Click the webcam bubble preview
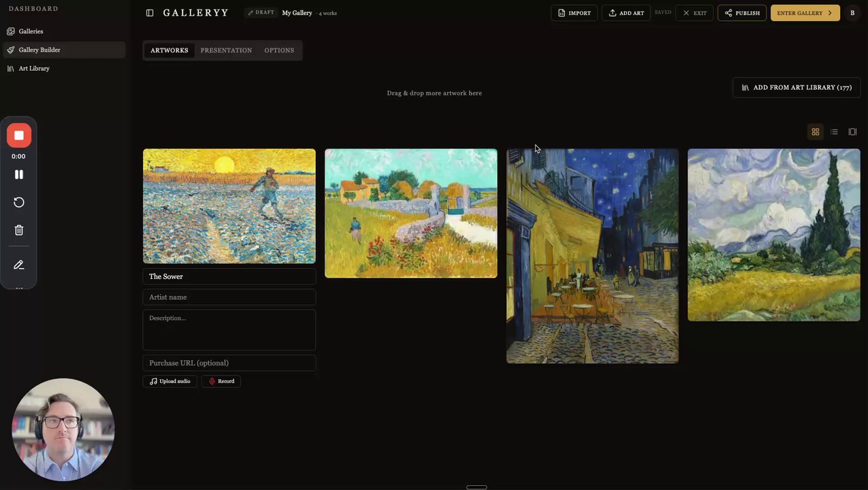 [63, 429]
